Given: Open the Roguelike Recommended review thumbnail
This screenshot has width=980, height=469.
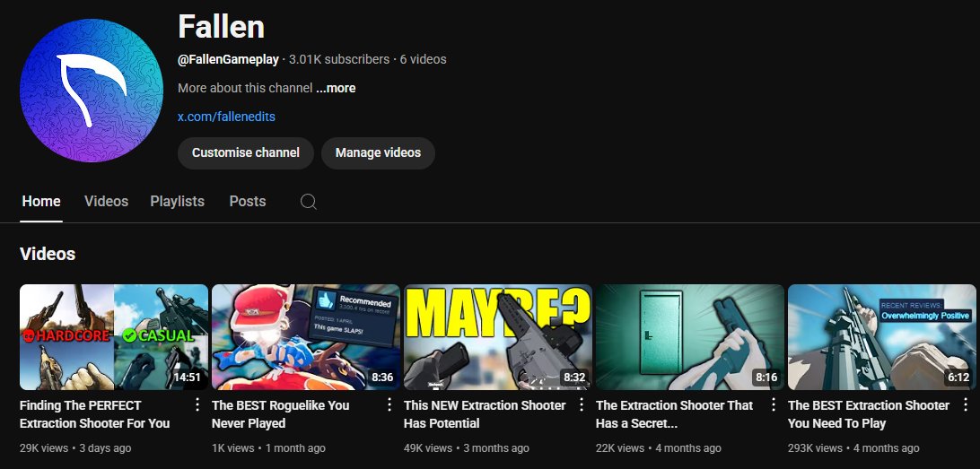Looking at the screenshot, I should pos(306,337).
